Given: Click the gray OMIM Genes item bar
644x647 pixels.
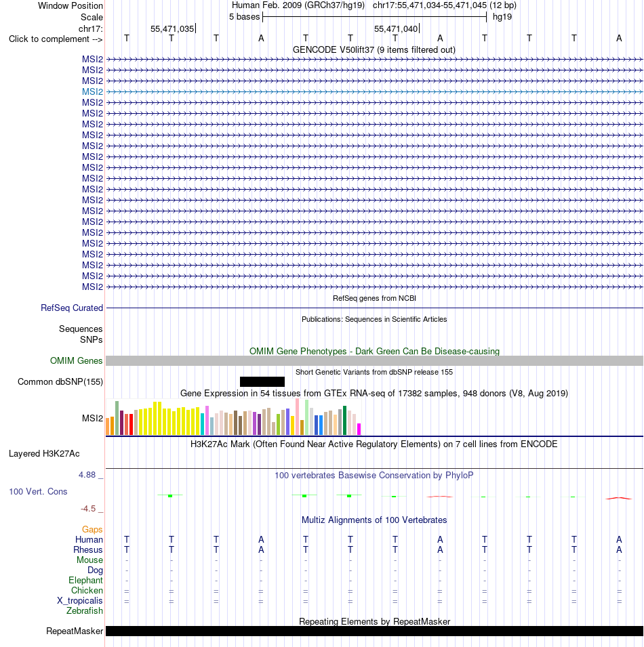Looking at the screenshot, I should point(374,360).
